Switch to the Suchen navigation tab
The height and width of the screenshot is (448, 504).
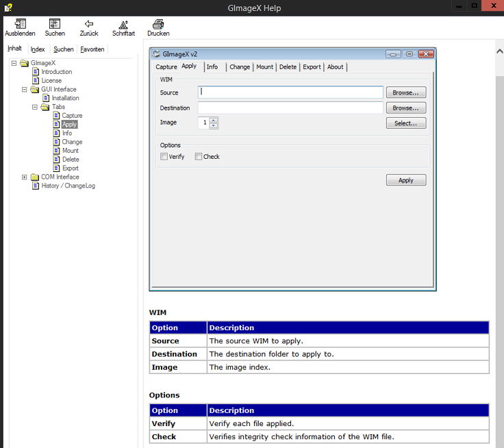tap(63, 49)
